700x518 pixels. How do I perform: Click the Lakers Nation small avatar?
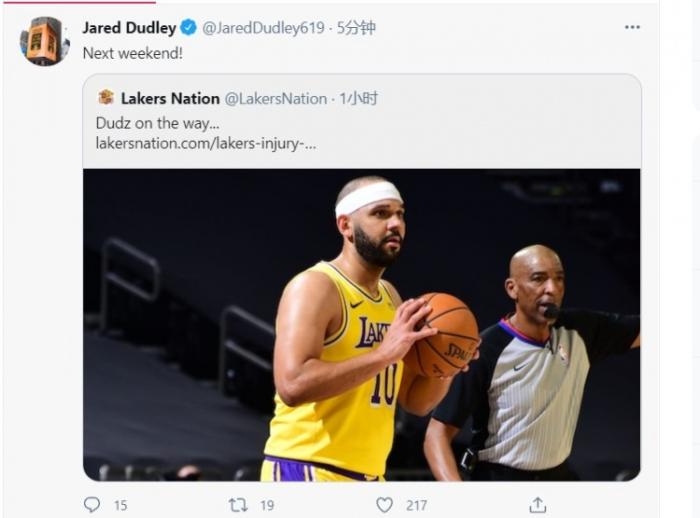(106, 98)
